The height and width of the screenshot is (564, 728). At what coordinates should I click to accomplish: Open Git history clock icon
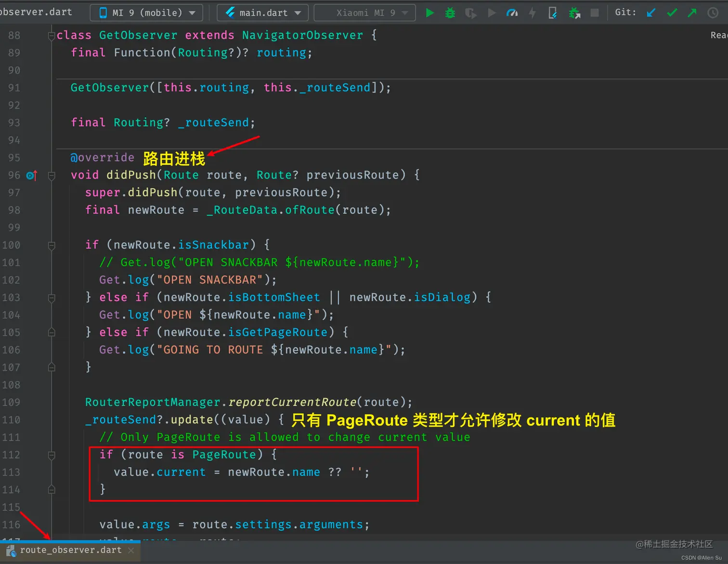point(713,13)
